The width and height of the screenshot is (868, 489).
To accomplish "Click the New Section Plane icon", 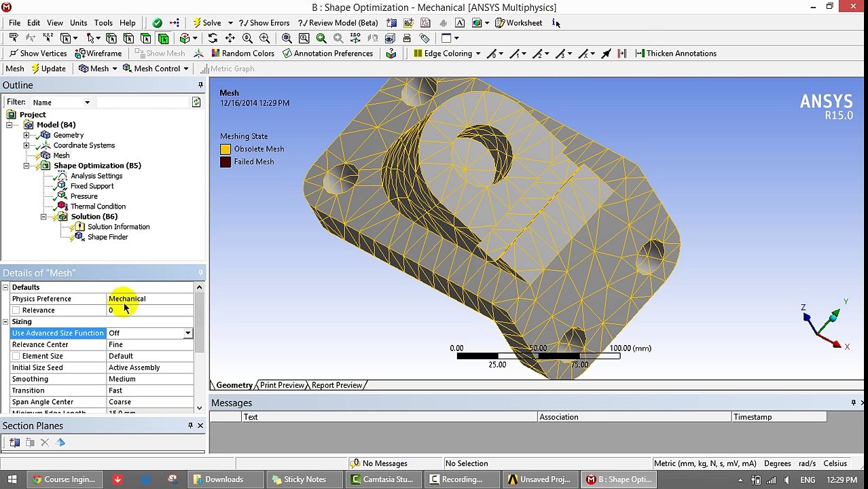I will (x=14, y=442).
